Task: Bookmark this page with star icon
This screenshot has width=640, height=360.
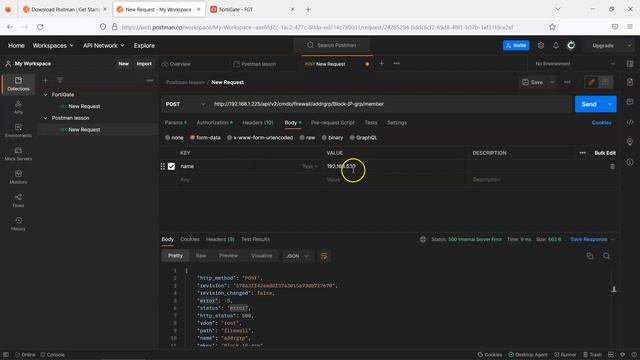Action: pos(552,27)
